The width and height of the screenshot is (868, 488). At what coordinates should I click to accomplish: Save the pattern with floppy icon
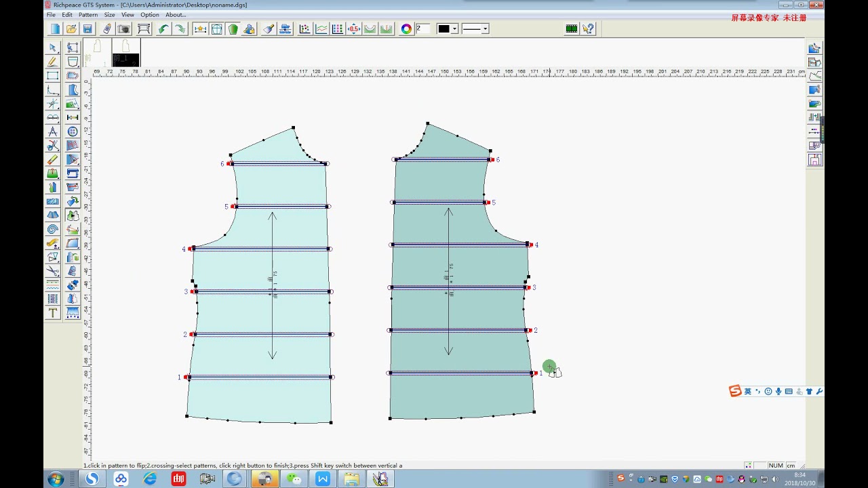[x=87, y=28]
